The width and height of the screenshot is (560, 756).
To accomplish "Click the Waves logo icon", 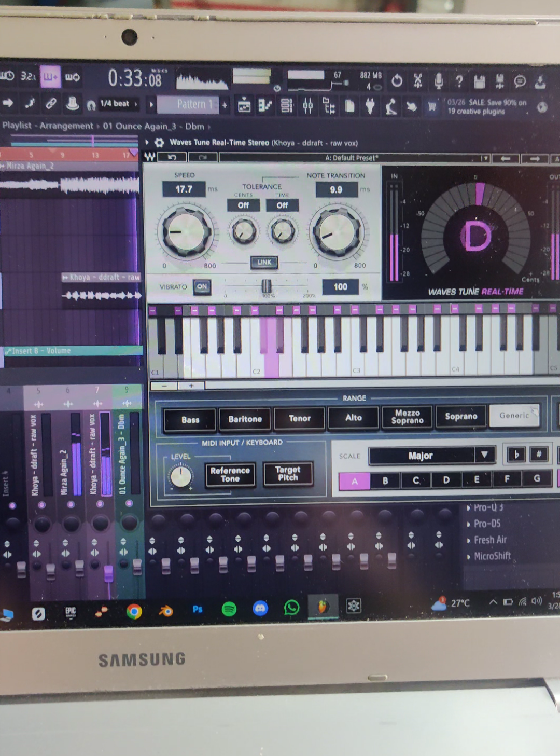I will 150,156.
